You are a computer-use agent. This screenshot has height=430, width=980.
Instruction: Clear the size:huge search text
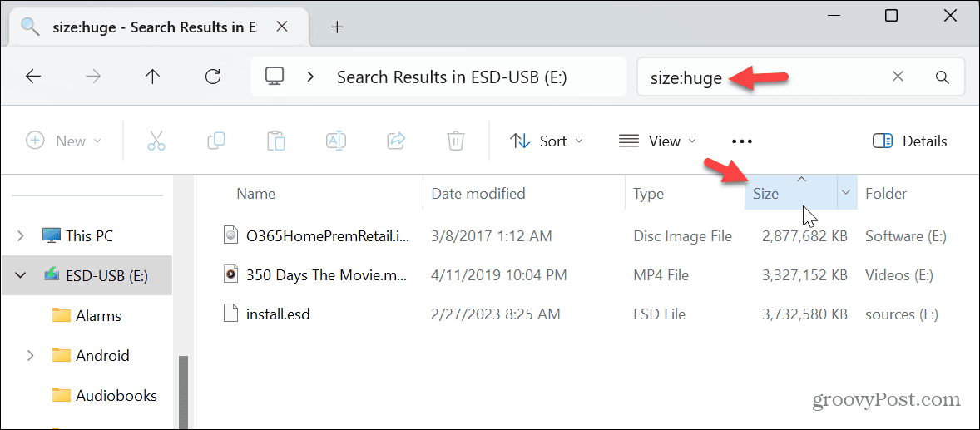(x=898, y=77)
